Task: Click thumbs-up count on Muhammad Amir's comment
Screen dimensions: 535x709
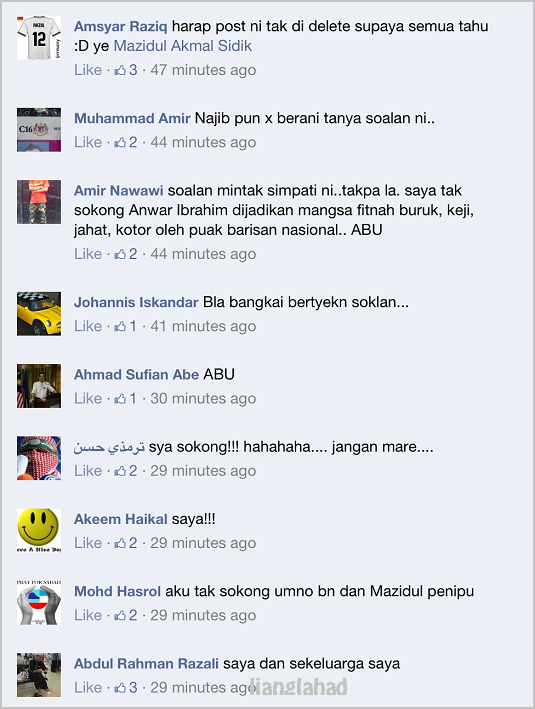Action: (x=133, y=142)
